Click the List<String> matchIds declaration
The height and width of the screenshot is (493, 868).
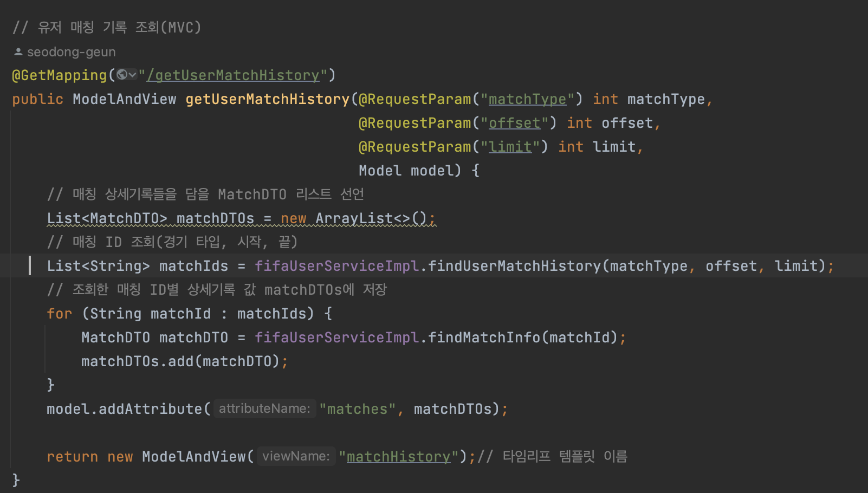coord(138,266)
